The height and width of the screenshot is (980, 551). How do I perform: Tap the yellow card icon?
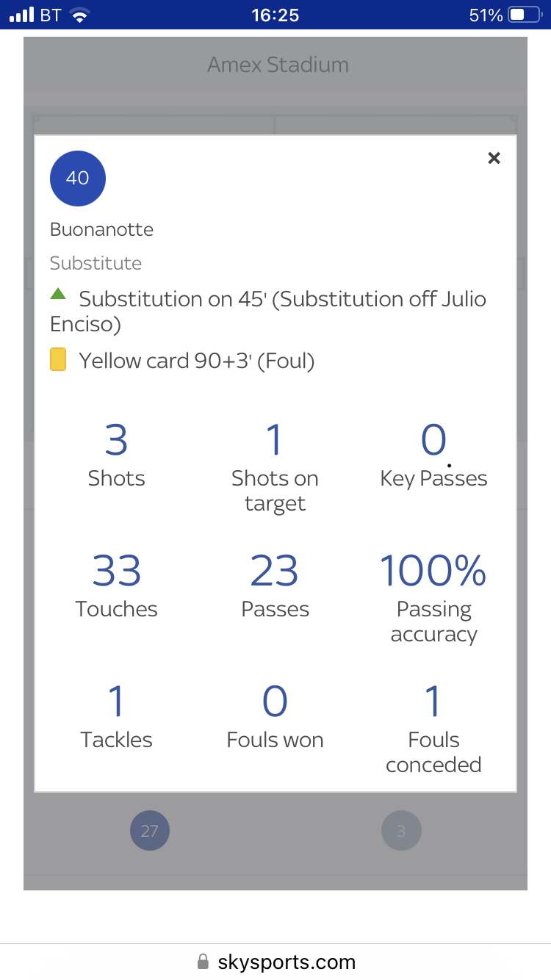(x=58, y=360)
